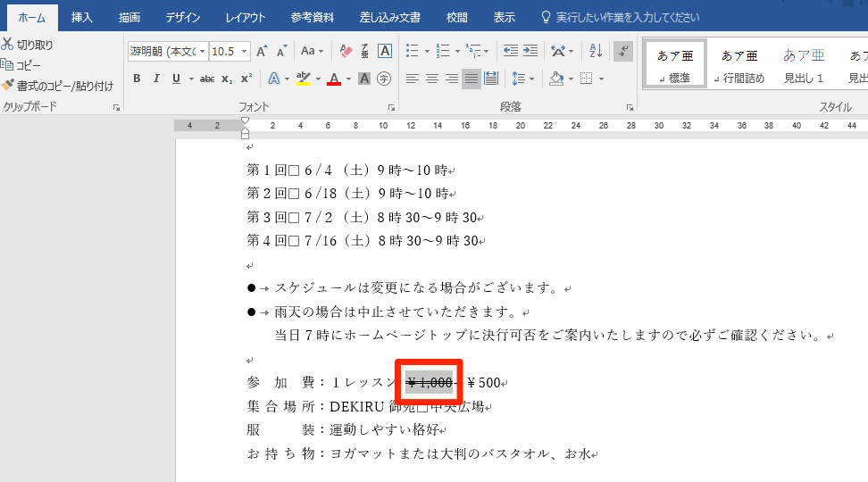Toggle underline formatting
868x482 pixels.
[x=176, y=79]
